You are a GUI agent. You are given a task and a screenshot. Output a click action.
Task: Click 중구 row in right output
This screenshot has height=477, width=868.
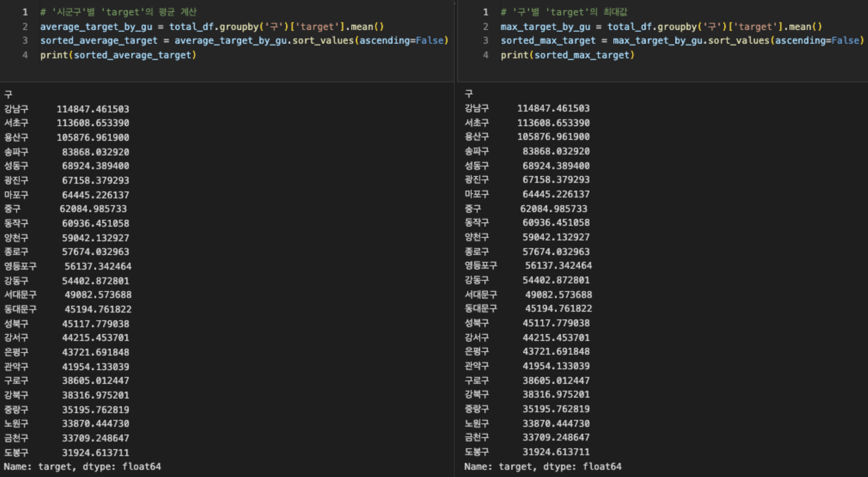click(x=526, y=209)
